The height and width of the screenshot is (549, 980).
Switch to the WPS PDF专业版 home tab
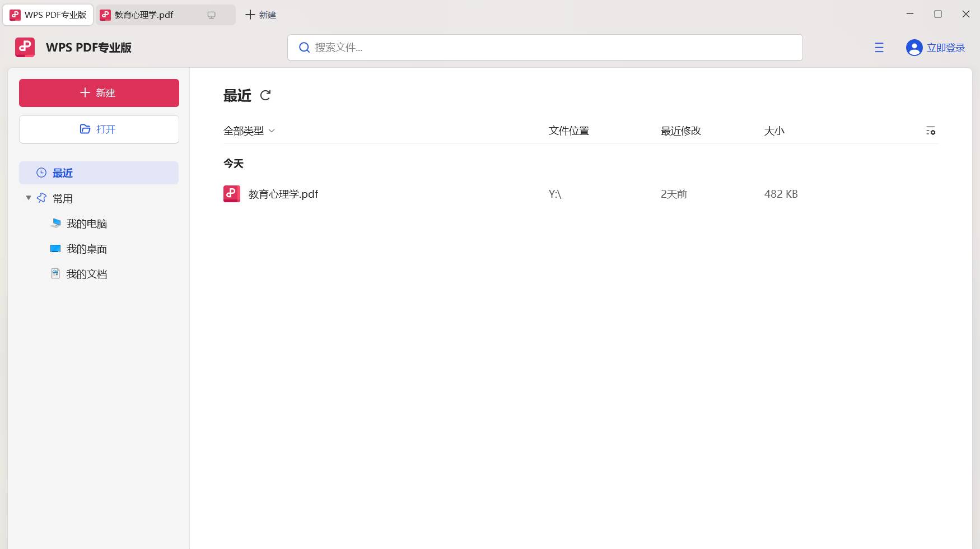coord(48,15)
